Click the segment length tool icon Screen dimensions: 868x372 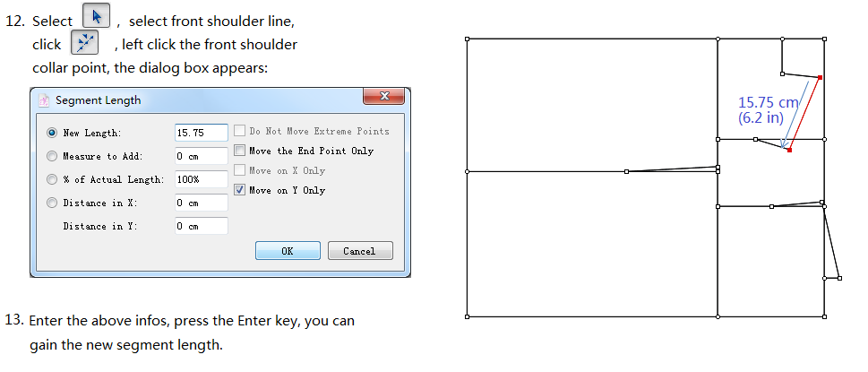[x=84, y=43]
